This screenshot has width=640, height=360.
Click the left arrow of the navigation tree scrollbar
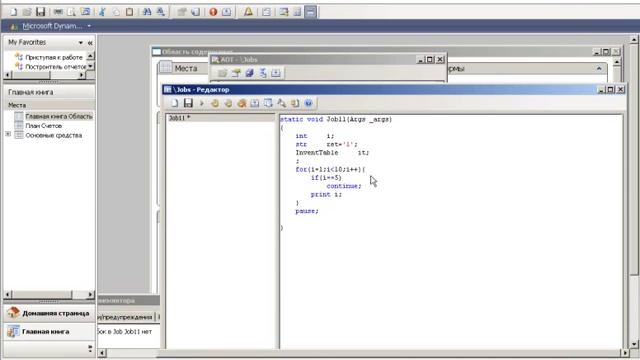[8, 294]
